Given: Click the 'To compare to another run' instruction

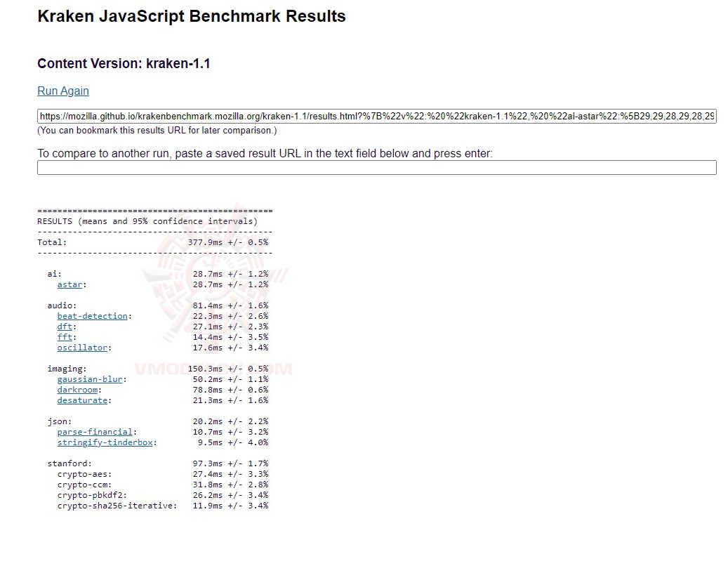Looking at the screenshot, I should tap(265, 154).
